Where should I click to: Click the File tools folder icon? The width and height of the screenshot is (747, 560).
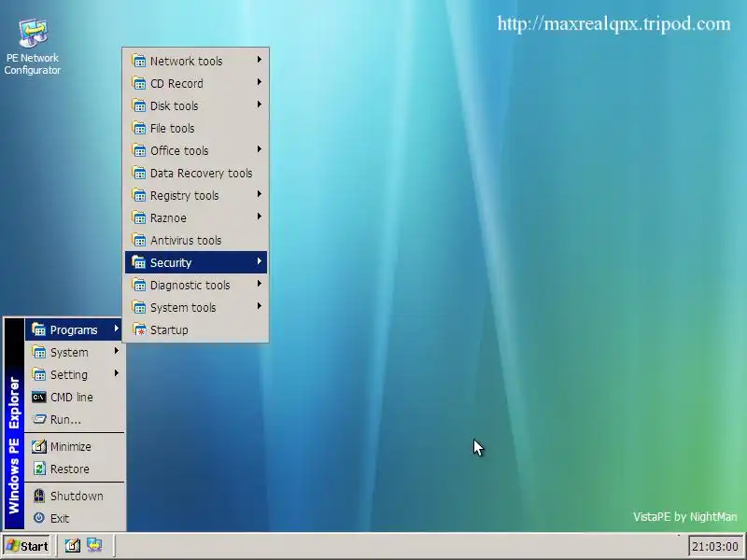(x=138, y=128)
